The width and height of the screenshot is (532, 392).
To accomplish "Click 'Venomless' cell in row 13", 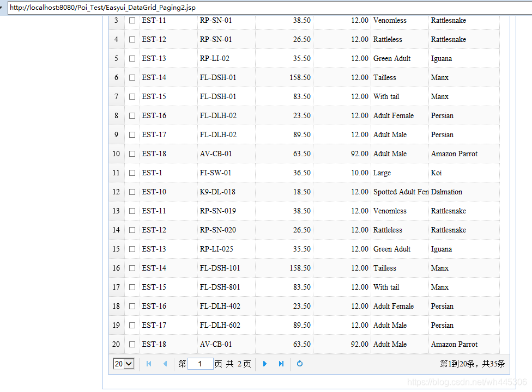I will [x=400, y=211].
